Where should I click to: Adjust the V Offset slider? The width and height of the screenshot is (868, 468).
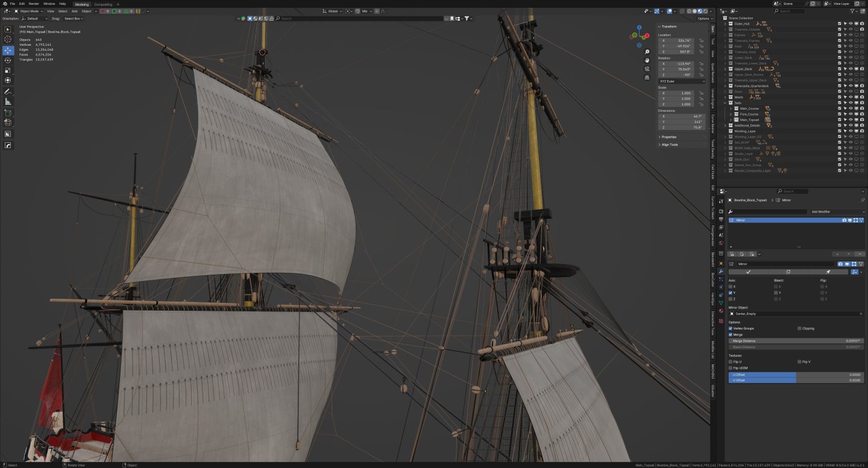click(797, 380)
